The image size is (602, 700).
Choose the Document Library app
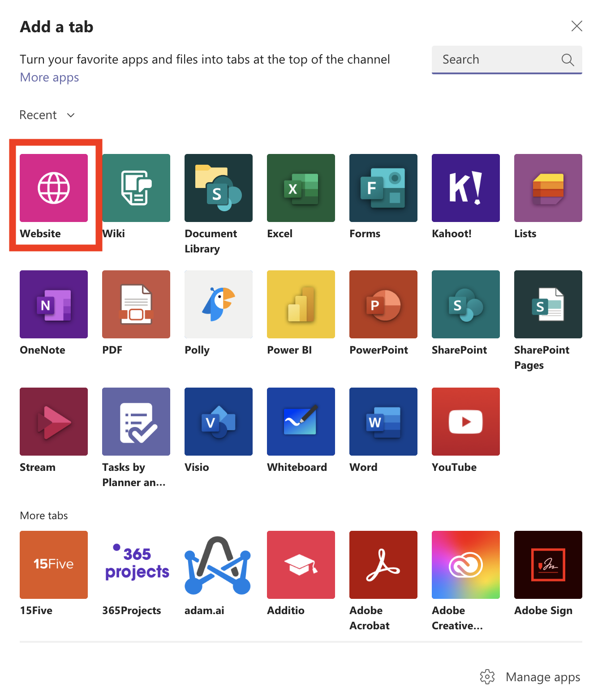219,188
